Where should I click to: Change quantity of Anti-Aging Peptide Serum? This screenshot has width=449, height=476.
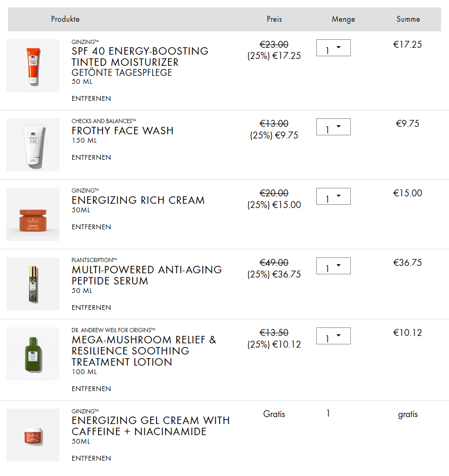click(333, 266)
